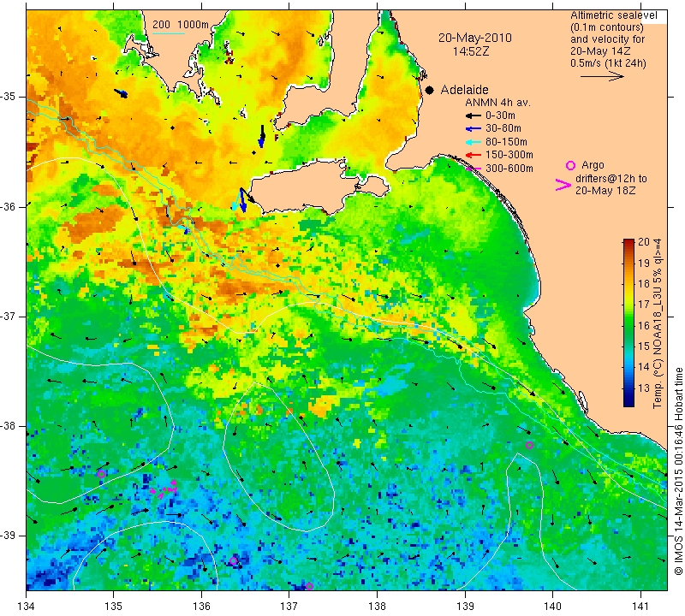
Task: Click the '134' longitude axis label
Action: click(x=27, y=607)
